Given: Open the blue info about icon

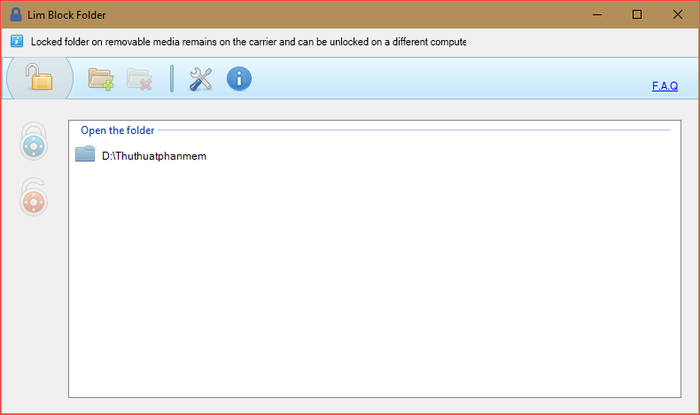Looking at the screenshot, I should pos(239,79).
